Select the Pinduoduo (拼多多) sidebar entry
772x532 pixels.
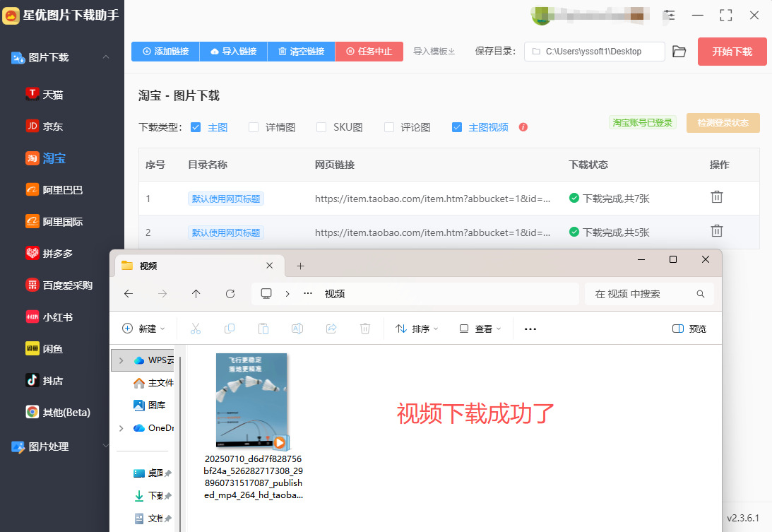pos(49,253)
